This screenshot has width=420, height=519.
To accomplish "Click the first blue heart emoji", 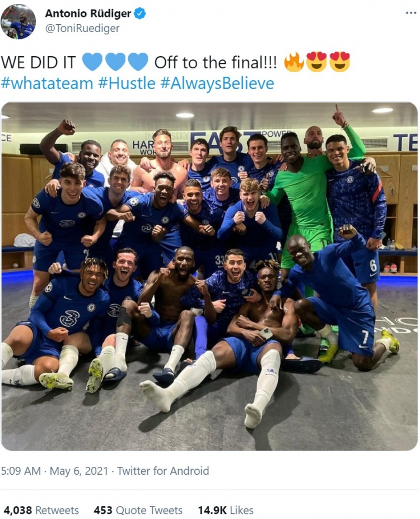I will click(x=92, y=62).
